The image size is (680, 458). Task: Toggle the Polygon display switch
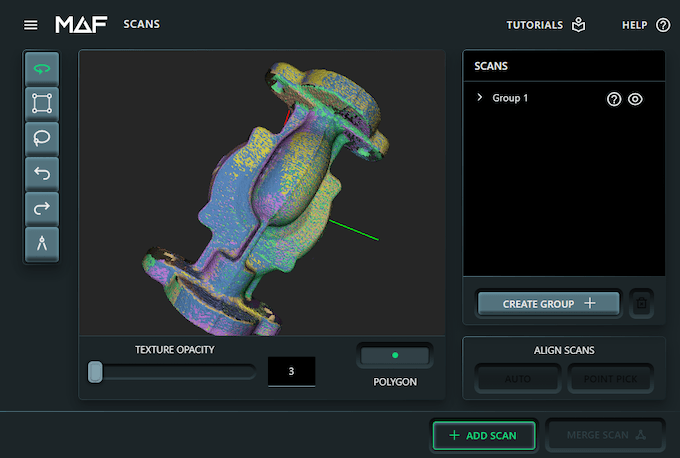point(395,355)
